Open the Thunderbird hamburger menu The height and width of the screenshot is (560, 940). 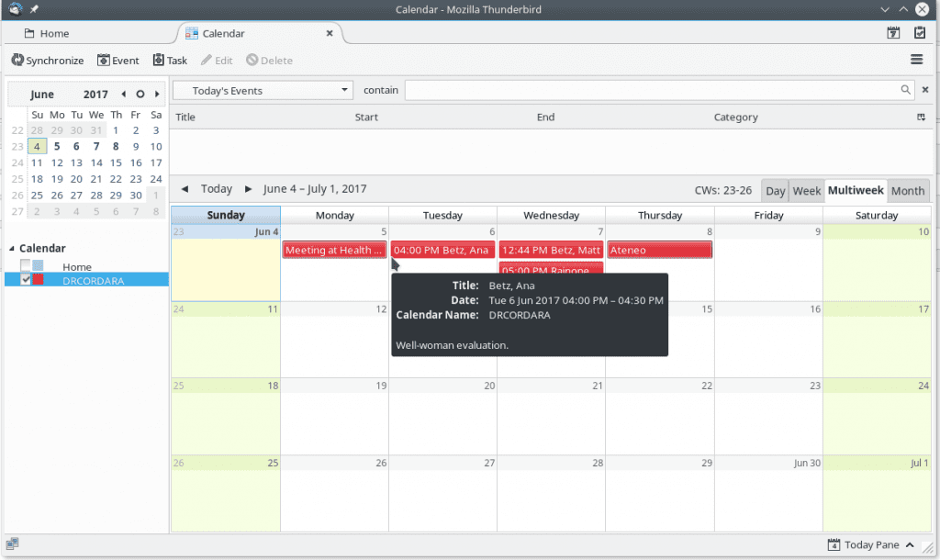917,60
